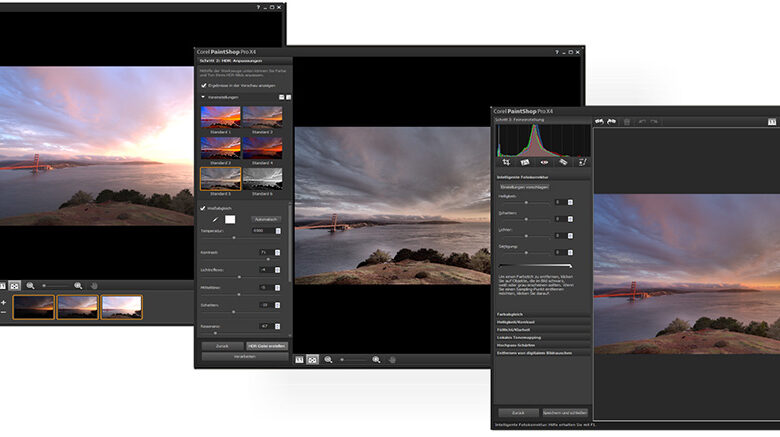Select the pan hand tool in left window
The width and height of the screenshot is (780, 437).
coord(94,285)
